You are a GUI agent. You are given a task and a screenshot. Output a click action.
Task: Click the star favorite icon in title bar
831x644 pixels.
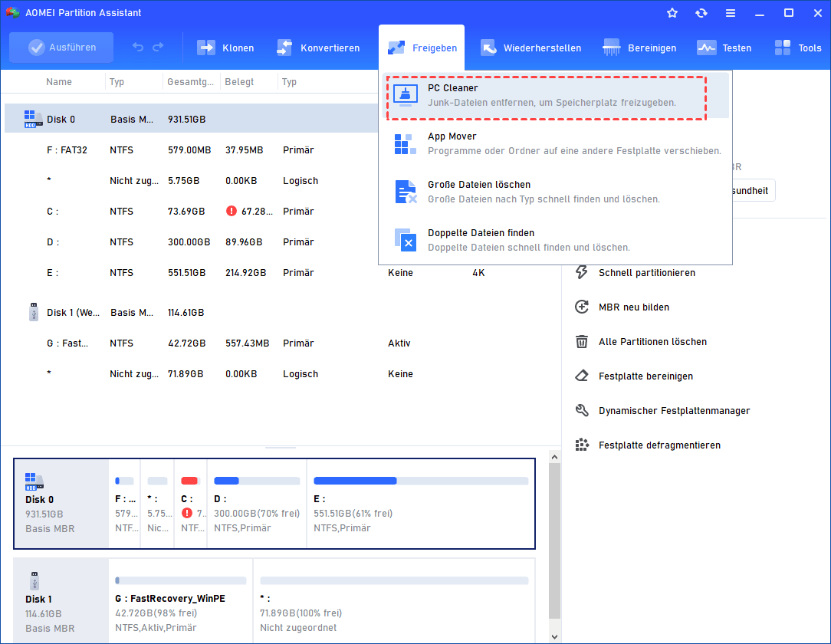[672, 13]
